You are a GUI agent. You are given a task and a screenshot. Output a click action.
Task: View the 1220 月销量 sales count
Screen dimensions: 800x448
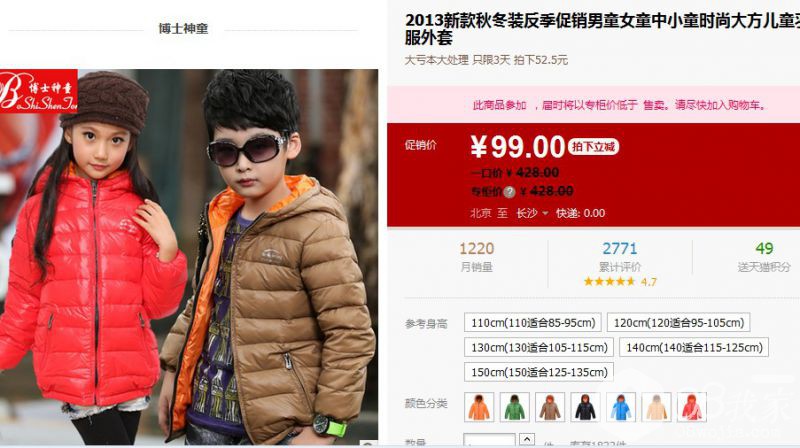pos(477,257)
